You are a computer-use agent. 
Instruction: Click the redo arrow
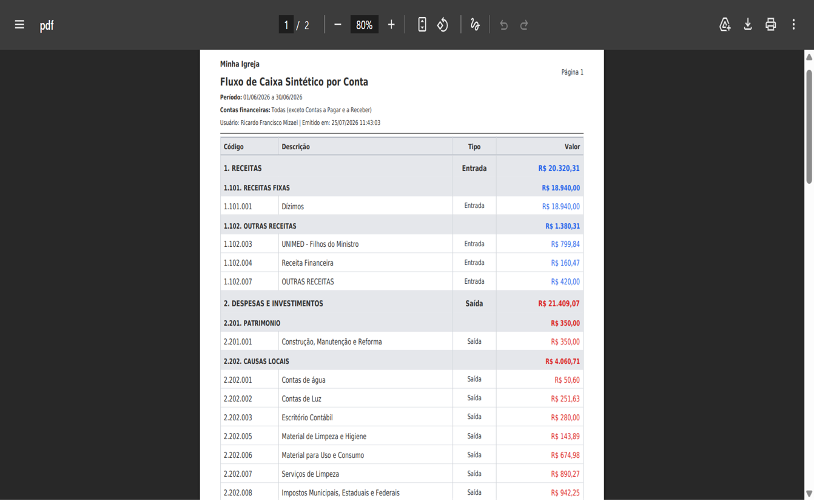tap(524, 25)
